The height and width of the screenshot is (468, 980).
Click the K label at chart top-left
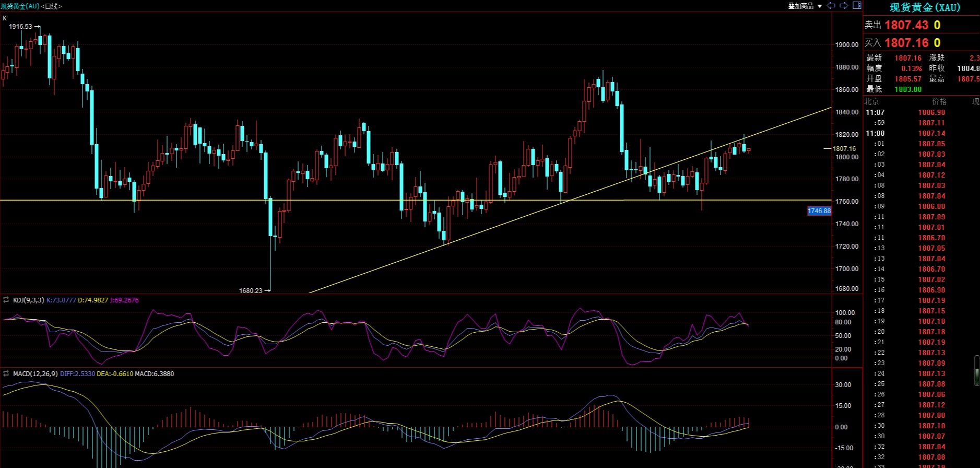5,18
